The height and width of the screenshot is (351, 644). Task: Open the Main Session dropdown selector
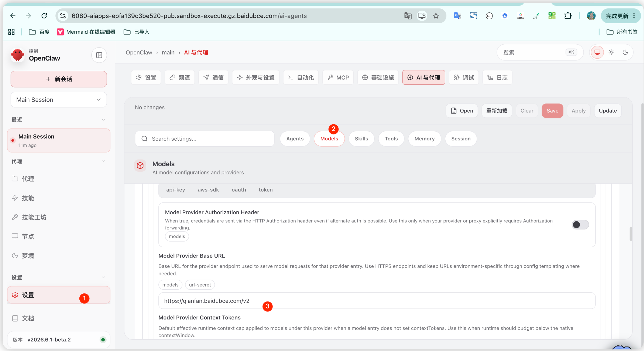coord(59,100)
